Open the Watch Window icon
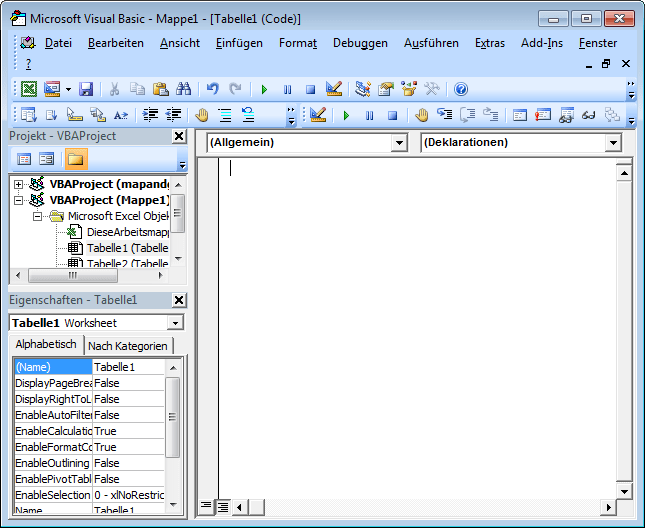Viewport: 645px width, 528px height. click(566, 115)
